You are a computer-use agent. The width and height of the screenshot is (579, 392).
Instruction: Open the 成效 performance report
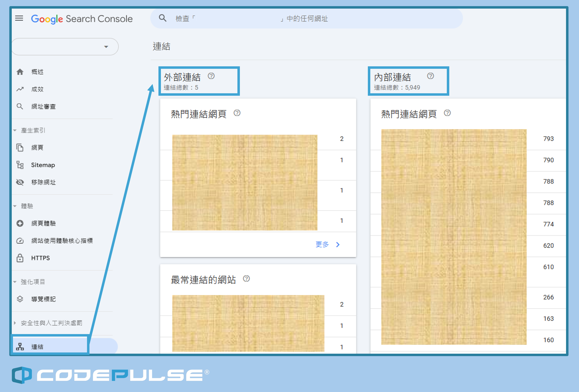tap(37, 89)
